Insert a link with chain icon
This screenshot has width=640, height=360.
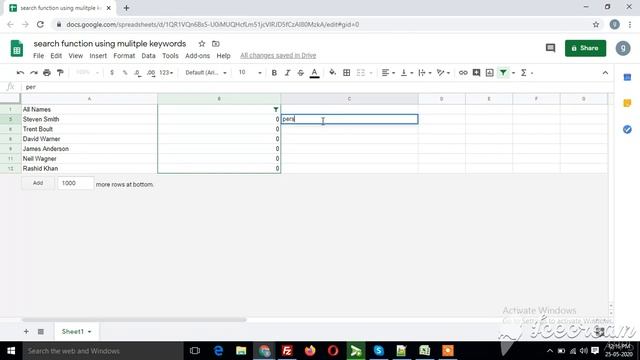tap(463, 73)
